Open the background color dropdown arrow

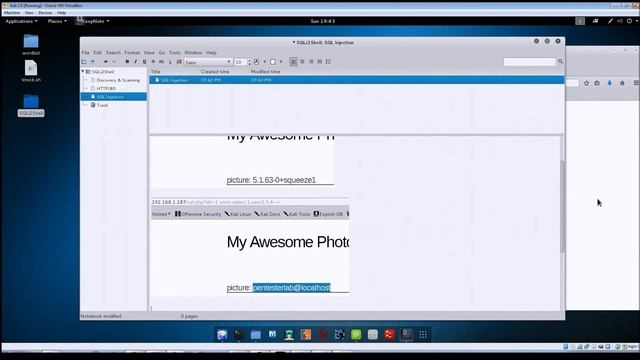[281, 62]
